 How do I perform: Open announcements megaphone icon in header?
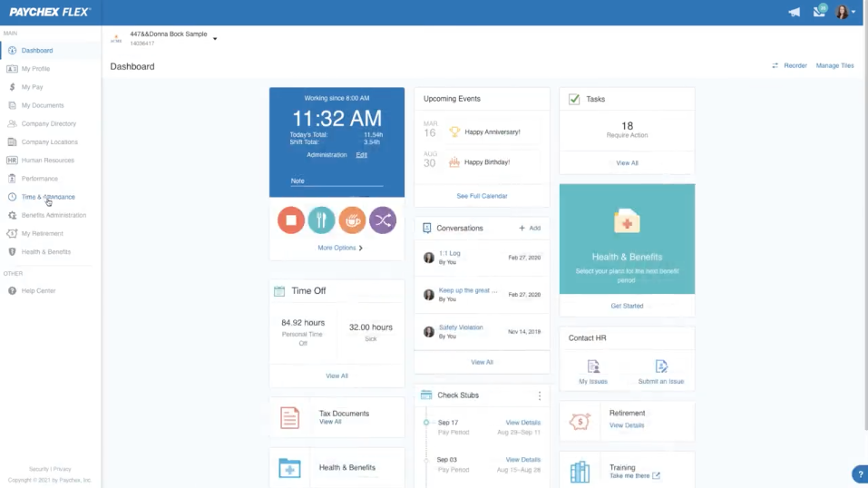point(794,13)
